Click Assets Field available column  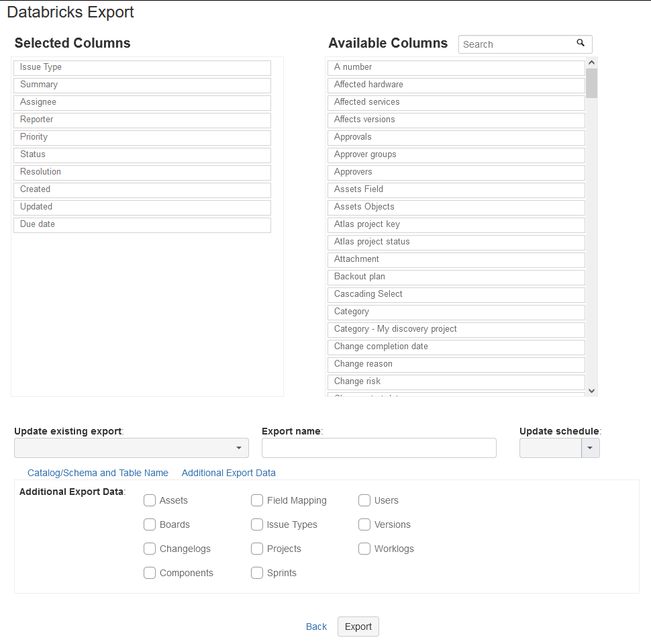tap(456, 190)
